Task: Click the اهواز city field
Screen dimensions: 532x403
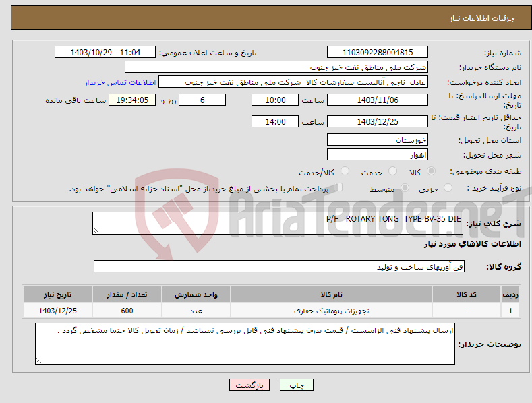Action: pos(378,155)
